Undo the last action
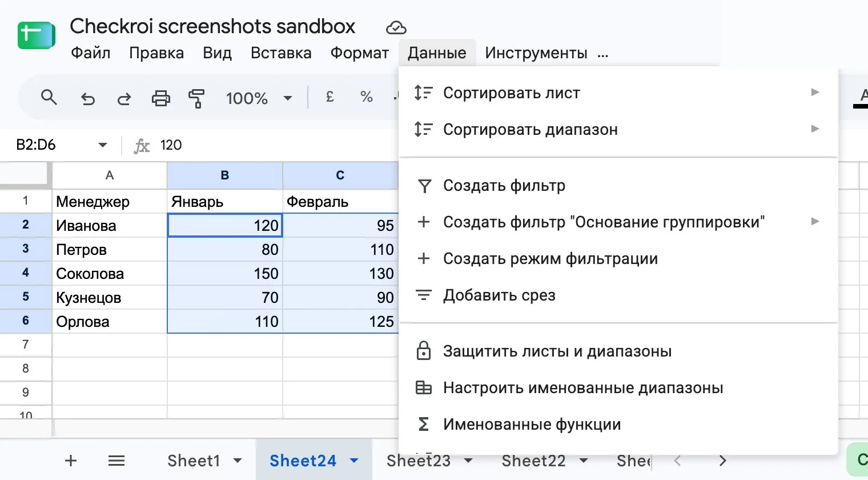Viewport: 868px width, 480px height. tap(87, 98)
